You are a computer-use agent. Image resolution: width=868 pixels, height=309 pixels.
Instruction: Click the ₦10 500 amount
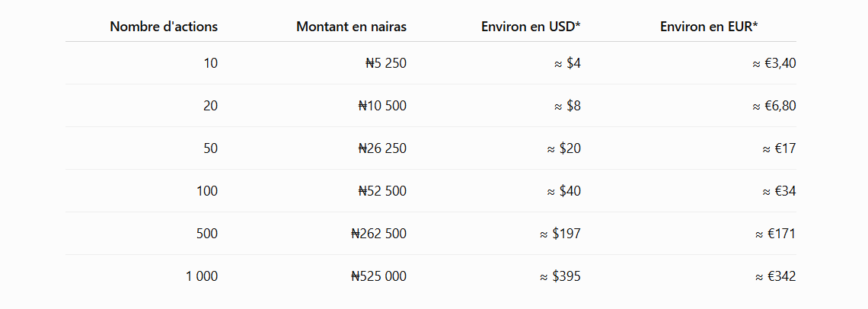click(x=382, y=106)
